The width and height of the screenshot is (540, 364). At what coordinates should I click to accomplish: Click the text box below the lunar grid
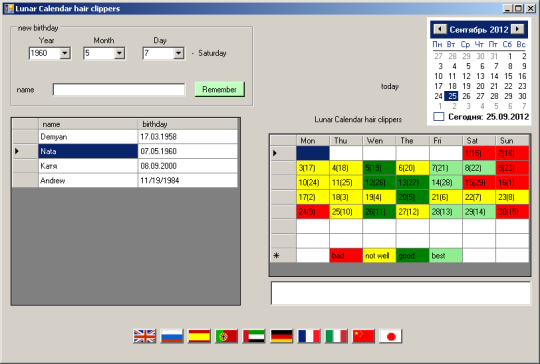(x=401, y=293)
